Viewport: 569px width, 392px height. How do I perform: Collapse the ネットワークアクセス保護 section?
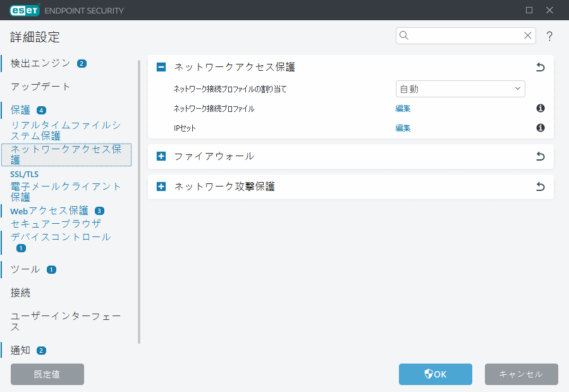pos(160,66)
